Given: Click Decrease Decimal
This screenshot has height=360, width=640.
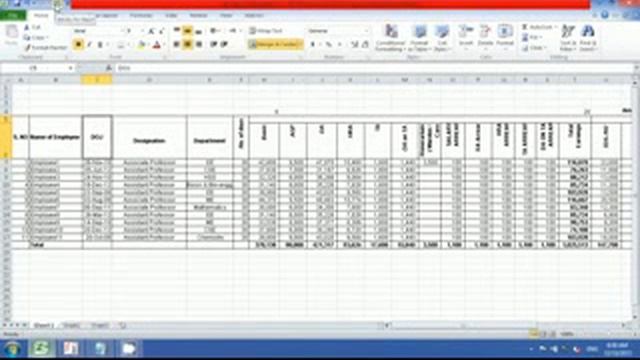Looking at the screenshot, I should 365,44.
